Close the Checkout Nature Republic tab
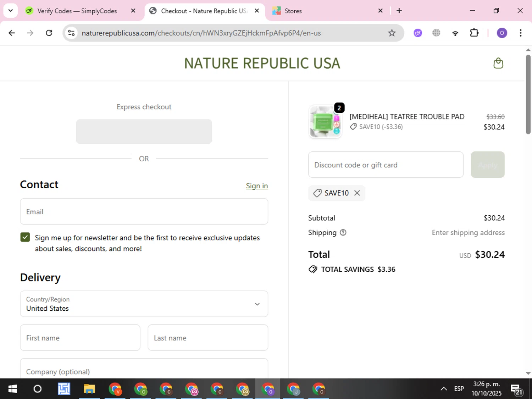The width and height of the screenshot is (532, 399). (257, 11)
